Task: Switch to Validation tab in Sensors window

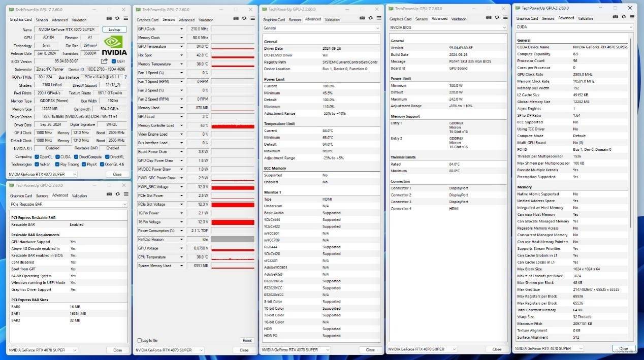Action: point(206,20)
